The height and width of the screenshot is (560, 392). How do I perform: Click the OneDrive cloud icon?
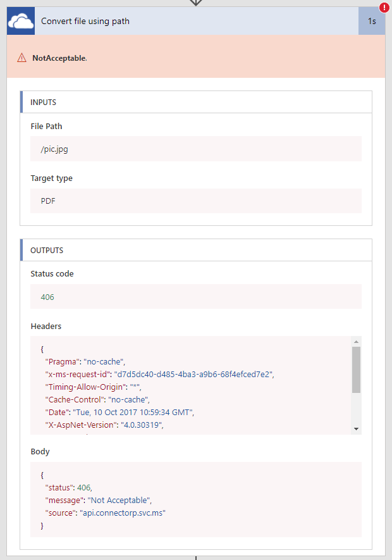pyautogui.click(x=20, y=22)
